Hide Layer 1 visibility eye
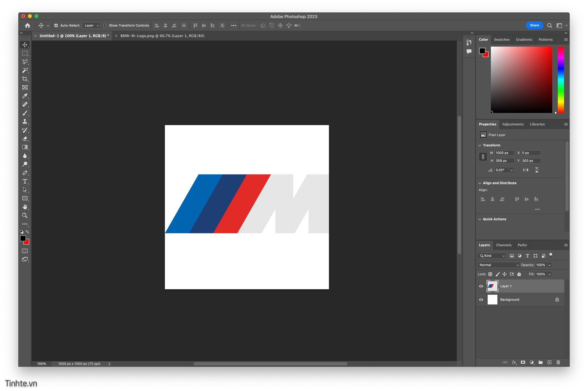Image resolution: width=588 pixels, height=391 pixels. (x=481, y=286)
